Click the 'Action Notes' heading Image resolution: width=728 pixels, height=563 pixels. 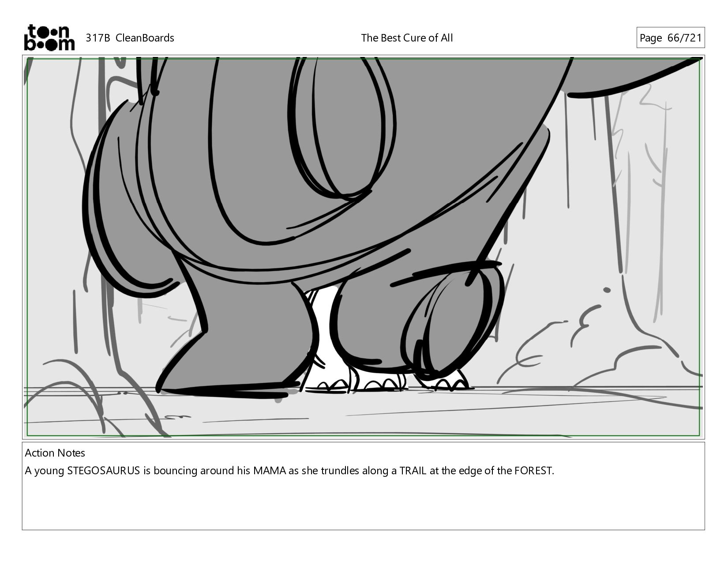pos(55,453)
